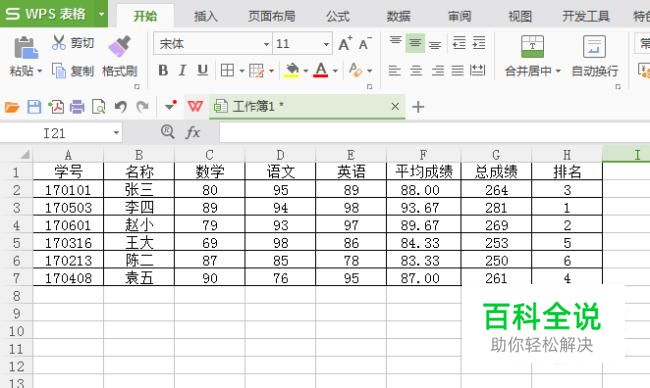Click the undo arrow
The width and height of the screenshot is (650, 388).
click(120, 107)
